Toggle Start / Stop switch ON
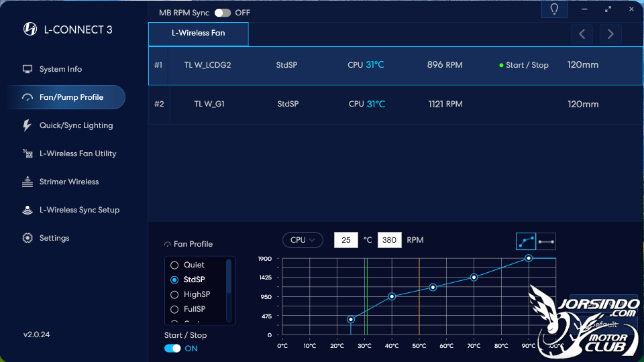Image resolution: width=644 pixels, height=362 pixels. click(x=172, y=349)
